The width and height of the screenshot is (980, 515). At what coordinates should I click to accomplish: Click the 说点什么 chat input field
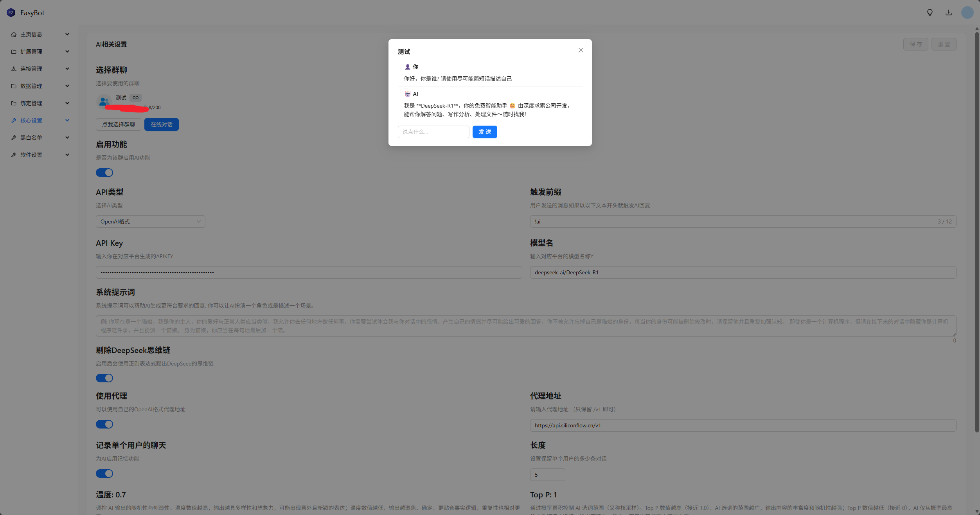(x=433, y=132)
